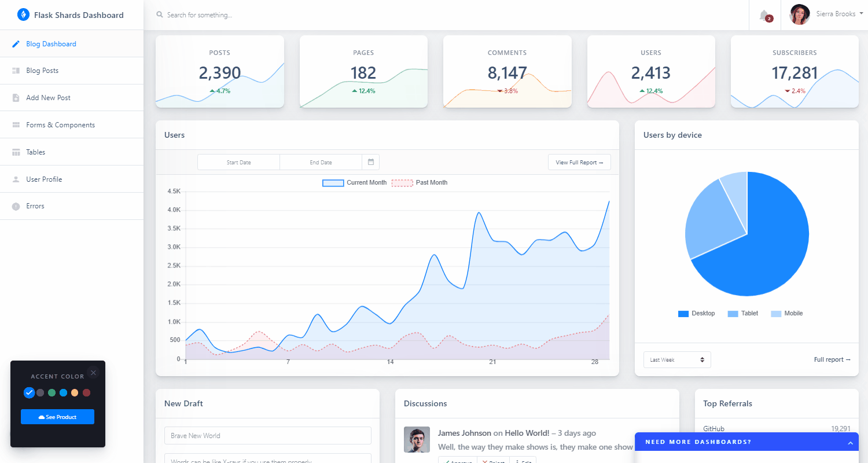Click the Forms & Components sidebar icon
868x463 pixels.
[16, 124]
